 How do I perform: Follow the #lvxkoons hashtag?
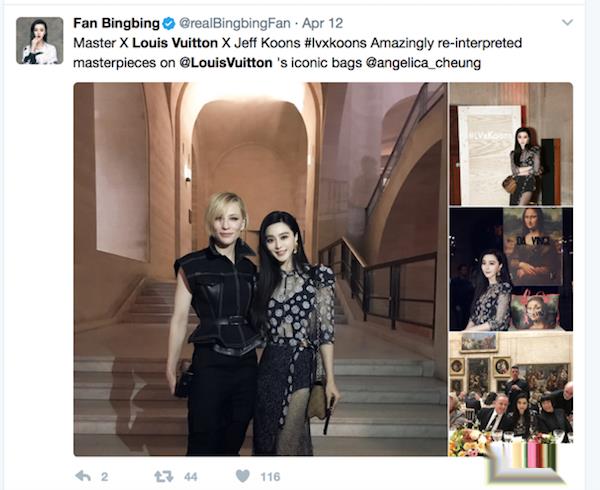pyautogui.click(x=336, y=43)
